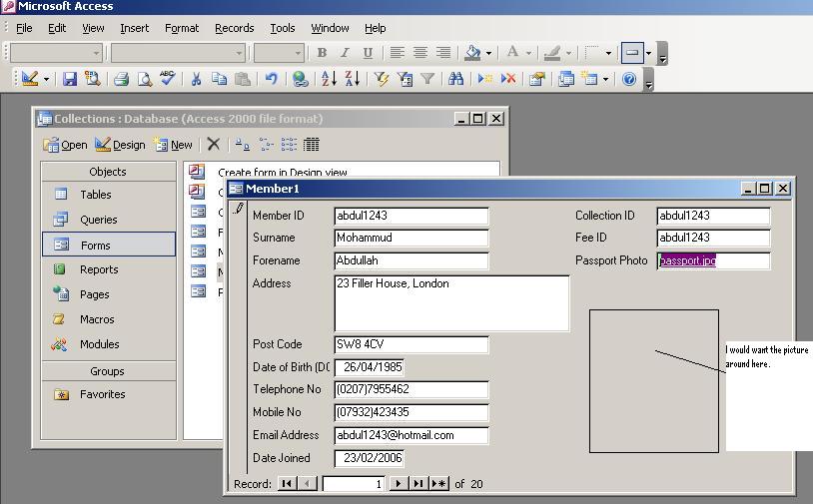Viewport: 813px width, 504px height.
Task: Open the file search icon beside Save
Action: point(92,79)
